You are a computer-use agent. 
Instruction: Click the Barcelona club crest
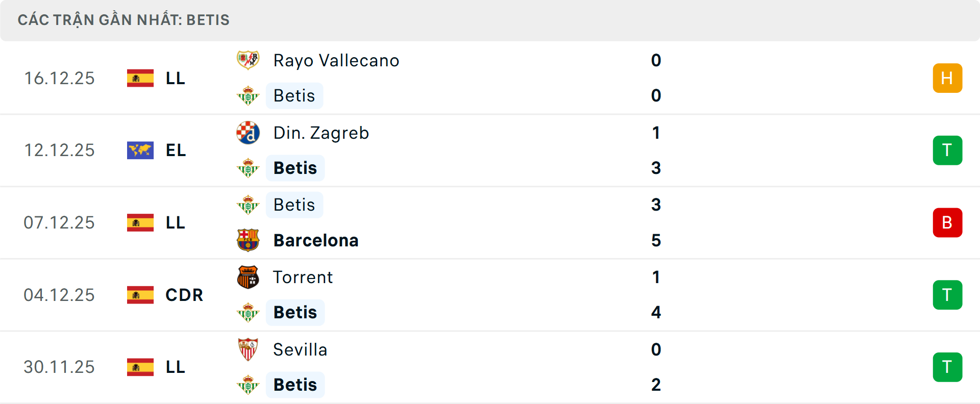(248, 240)
